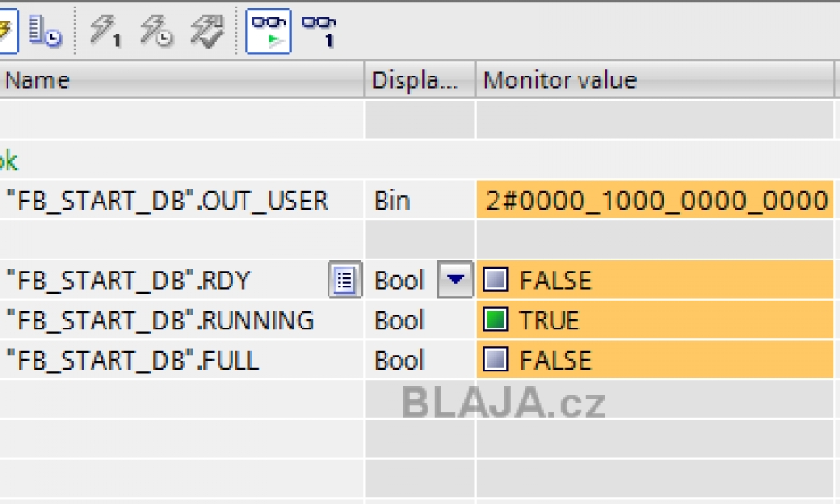Click the Bin format cell of OUT_USER
The image size is (840, 504).
(x=420, y=201)
